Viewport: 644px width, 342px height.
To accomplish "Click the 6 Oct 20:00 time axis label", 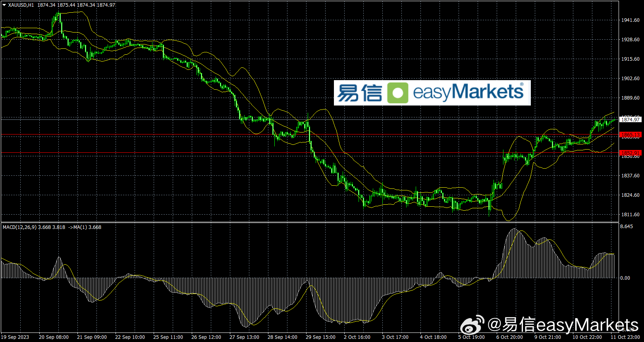I will point(509,337).
